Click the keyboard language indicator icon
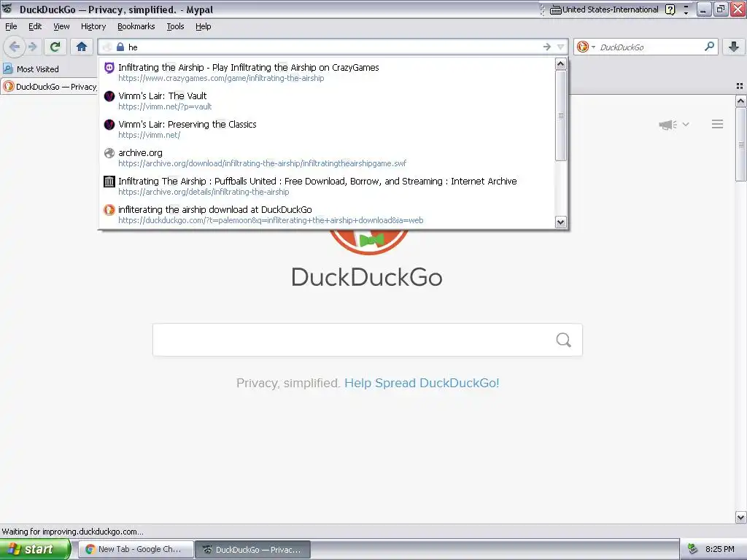The height and width of the screenshot is (560, 747). [555, 9]
